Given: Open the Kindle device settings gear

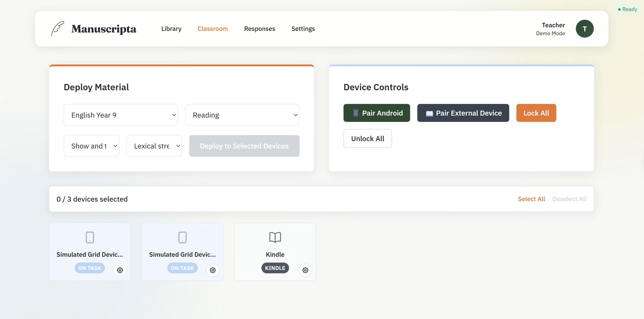Looking at the screenshot, I should (305, 270).
